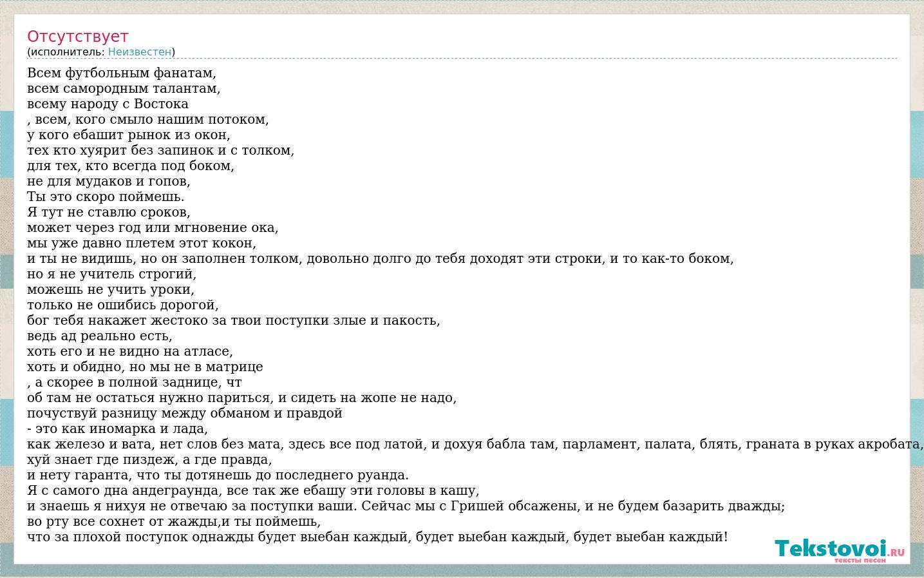The width and height of the screenshot is (924, 578).
Task: Click the line 'только не ошибись дорогой,'
Action: pos(123,305)
